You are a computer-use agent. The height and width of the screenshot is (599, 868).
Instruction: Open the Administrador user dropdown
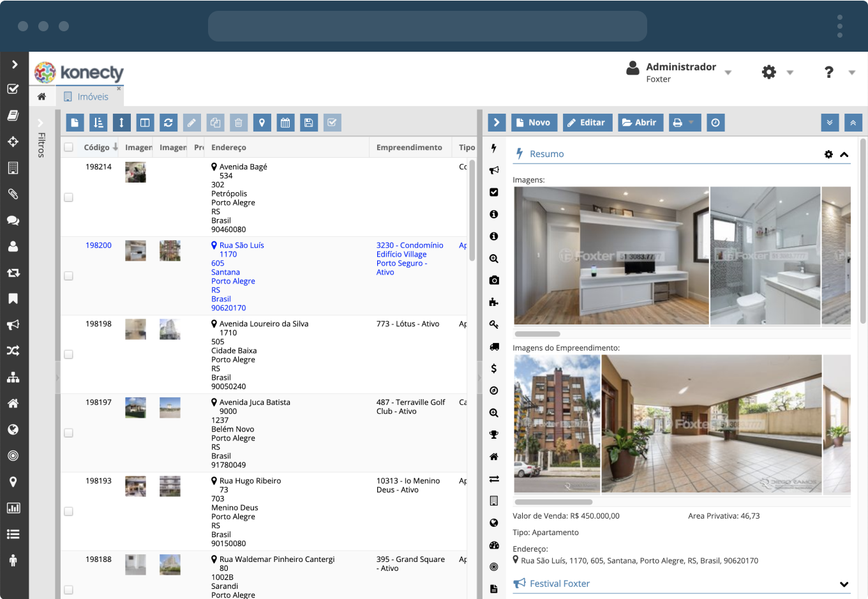point(680,72)
